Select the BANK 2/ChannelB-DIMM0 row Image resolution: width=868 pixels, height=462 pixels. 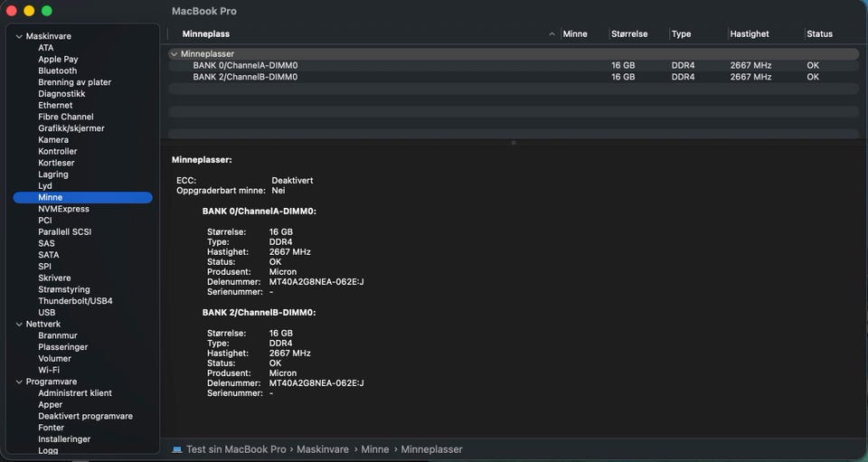point(514,77)
